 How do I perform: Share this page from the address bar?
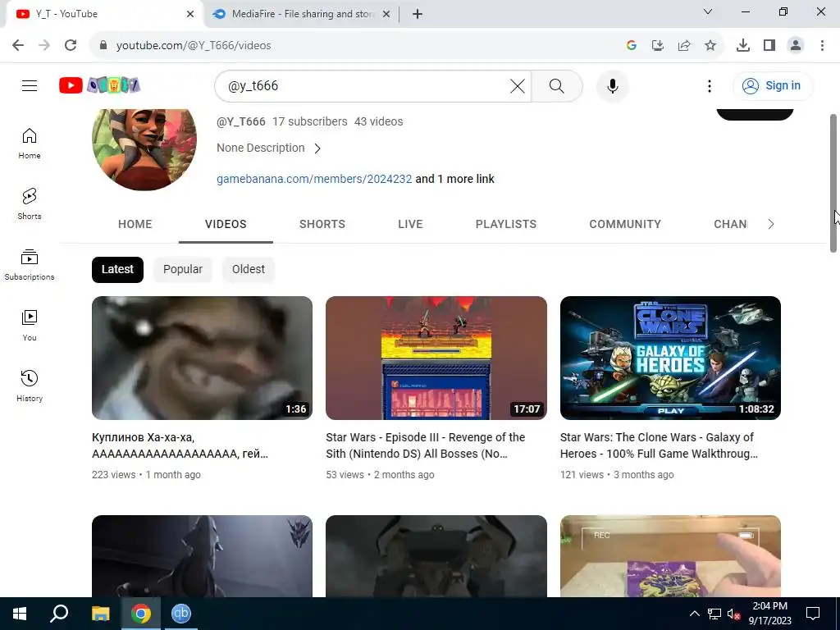684,46
